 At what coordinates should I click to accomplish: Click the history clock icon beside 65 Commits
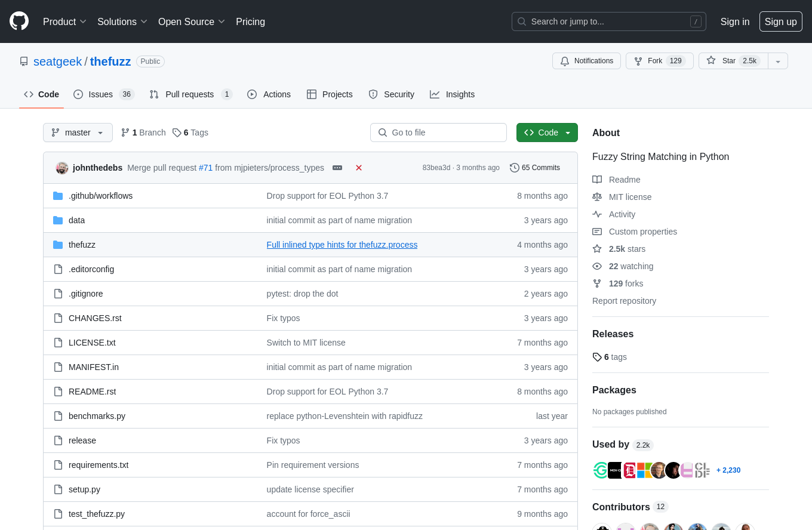tap(515, 168)
